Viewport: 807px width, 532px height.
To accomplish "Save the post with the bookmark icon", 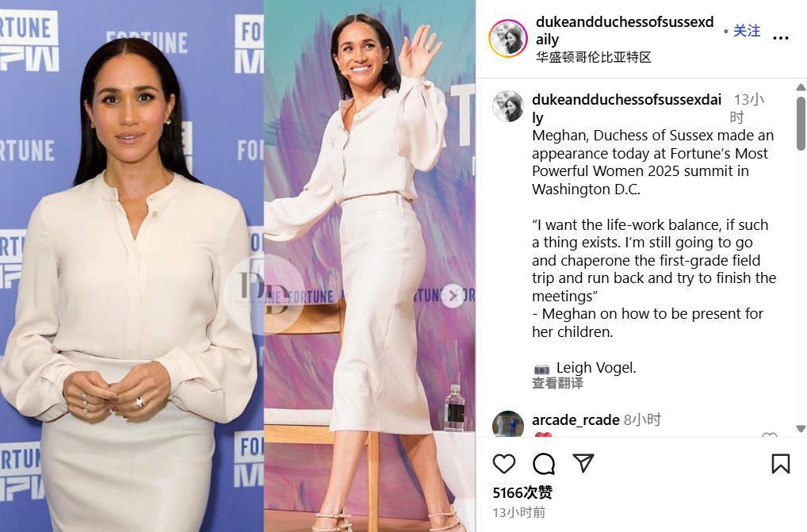I will coord(781,464).
